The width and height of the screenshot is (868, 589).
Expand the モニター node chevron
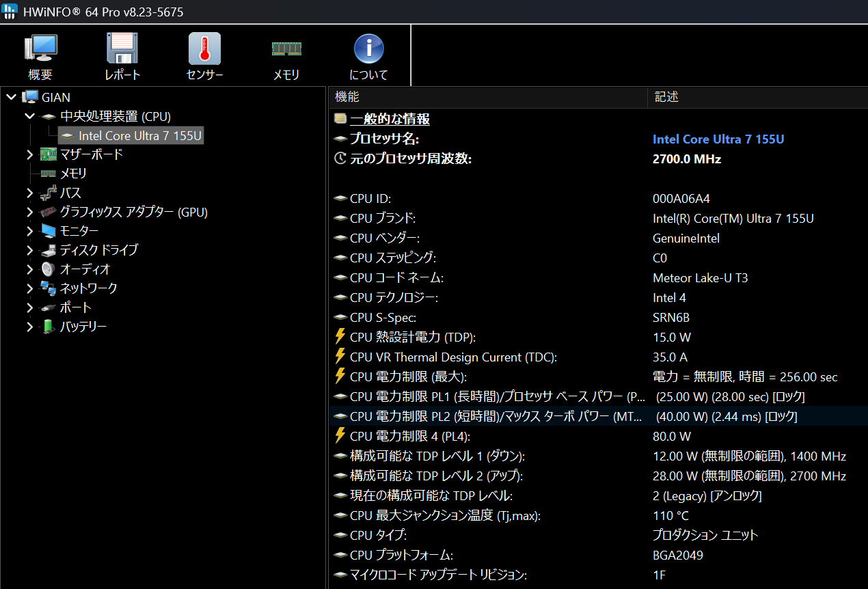tap(29, 231)
